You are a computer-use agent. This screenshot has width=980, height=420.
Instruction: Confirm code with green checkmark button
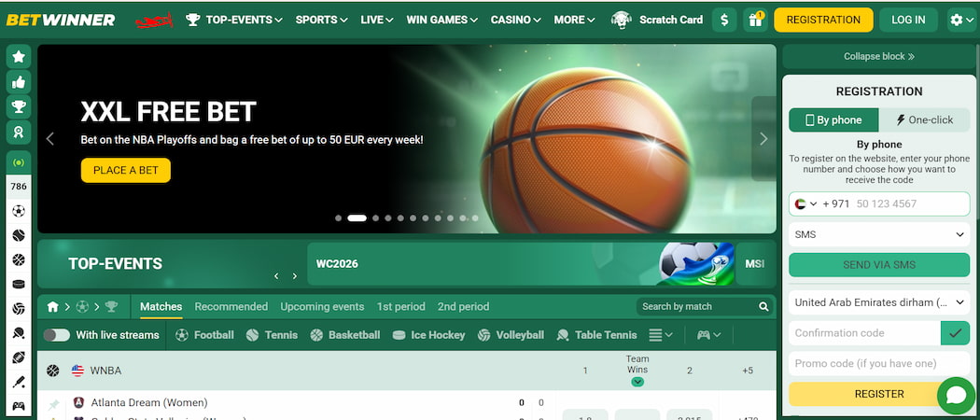point(955,333)
